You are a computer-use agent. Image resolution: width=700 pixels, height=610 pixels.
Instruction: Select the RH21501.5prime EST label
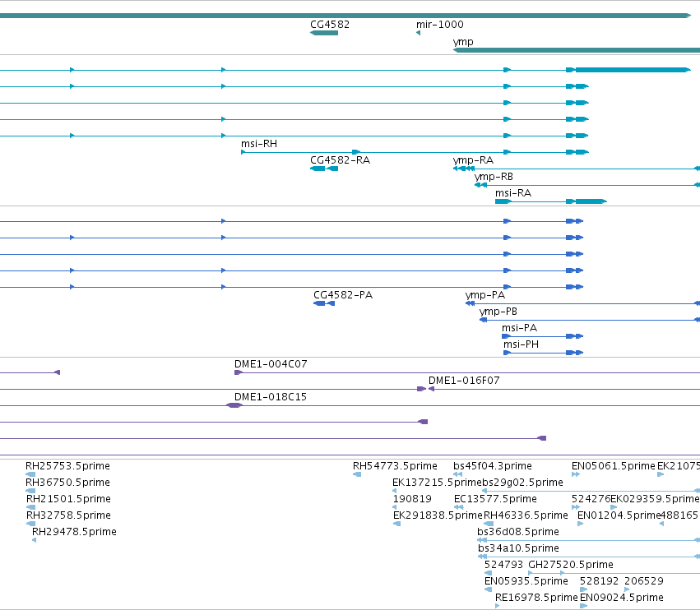tap(68, 499)
